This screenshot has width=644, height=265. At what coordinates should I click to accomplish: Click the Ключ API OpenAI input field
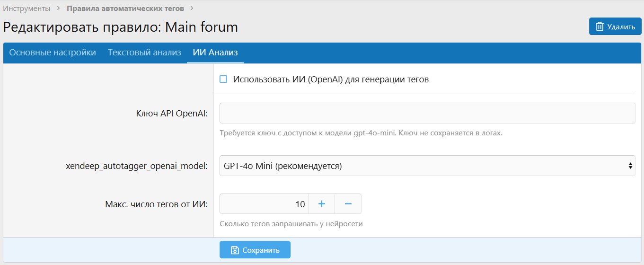click(427, 113)
